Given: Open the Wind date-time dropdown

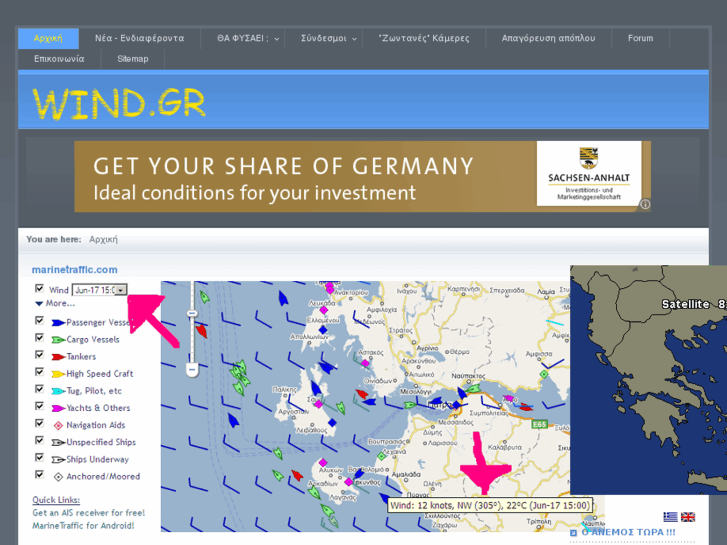Looking at the screenshot, I should pyautogui.click(x=100, y=290).
